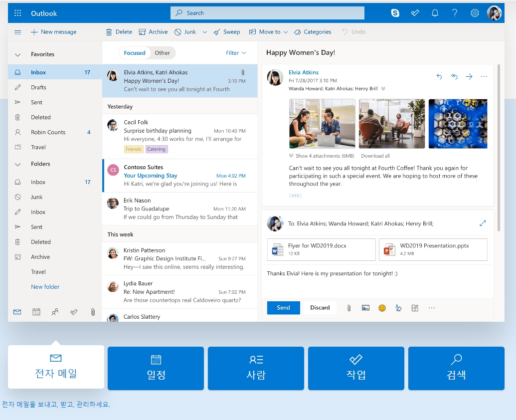Insert a picture inline in the reply

pyautogui.click(x=365, y=308)
